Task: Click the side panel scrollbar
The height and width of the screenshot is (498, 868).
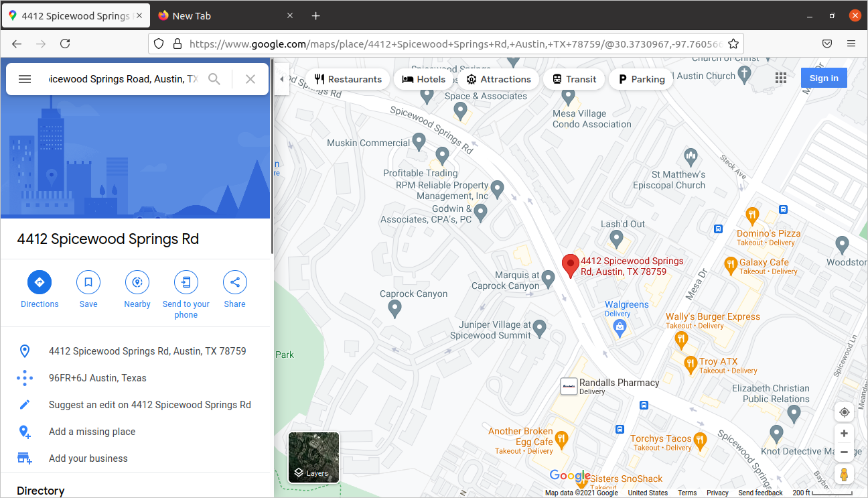Action: (272, 157)
